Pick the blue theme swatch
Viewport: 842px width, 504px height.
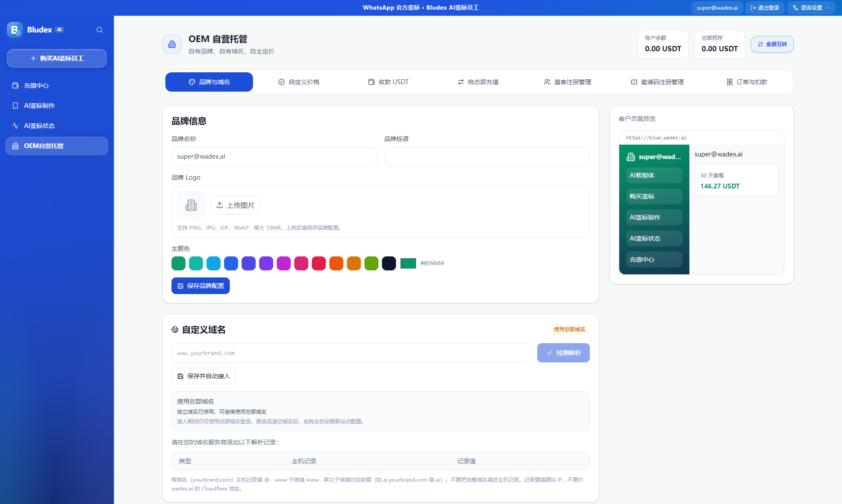(231, 263)
